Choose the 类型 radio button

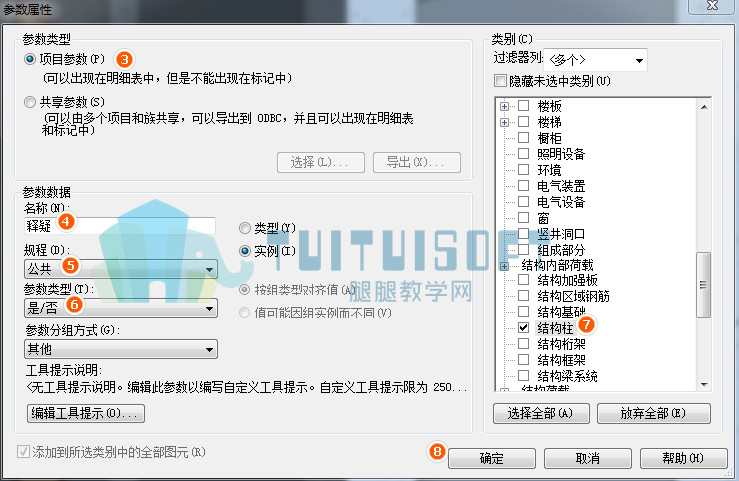point(245,228)
